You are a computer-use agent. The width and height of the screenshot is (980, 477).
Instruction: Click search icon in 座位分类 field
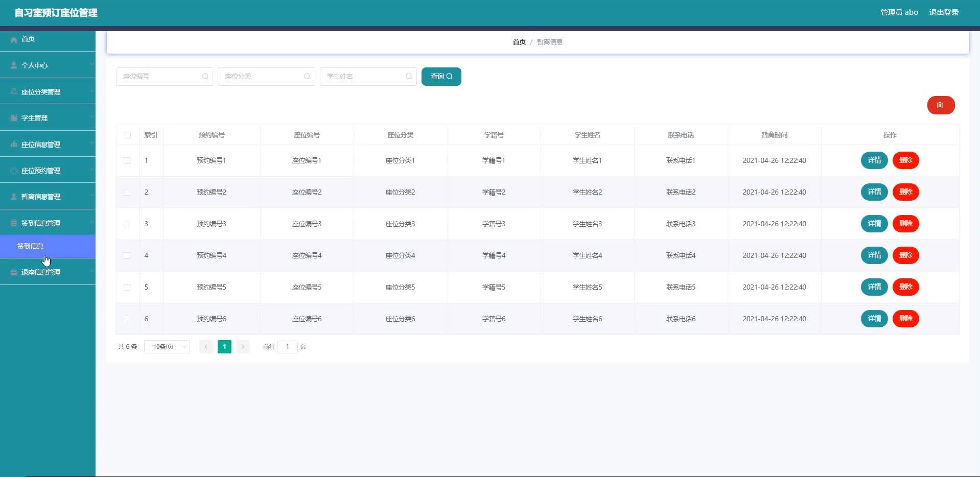pyautogui.click(x=307, y=77)
